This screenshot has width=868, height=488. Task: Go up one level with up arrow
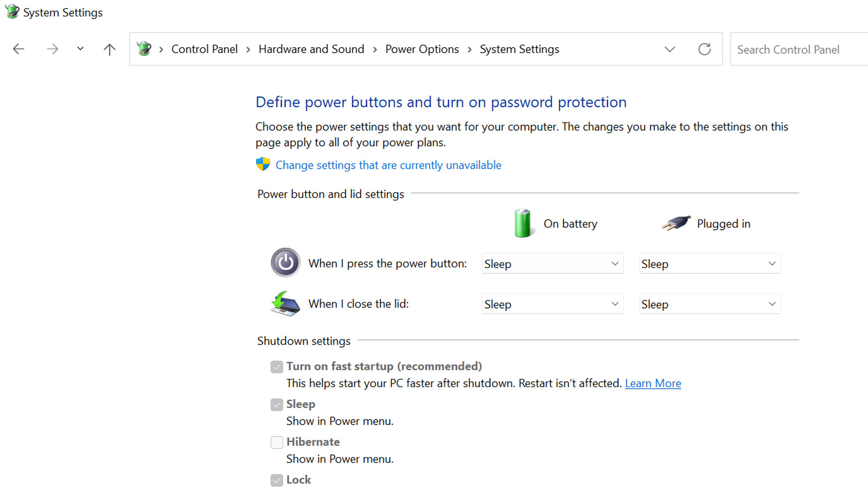[x=110, y=49]
